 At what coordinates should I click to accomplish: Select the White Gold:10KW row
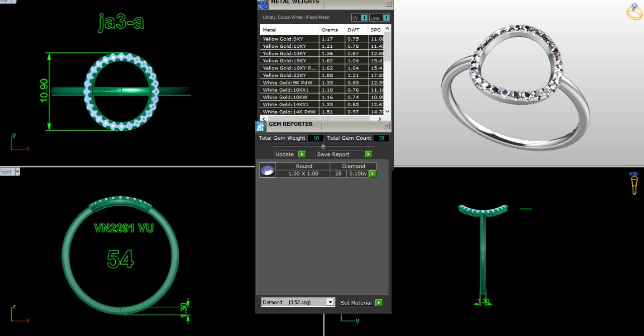pos(322,97)
